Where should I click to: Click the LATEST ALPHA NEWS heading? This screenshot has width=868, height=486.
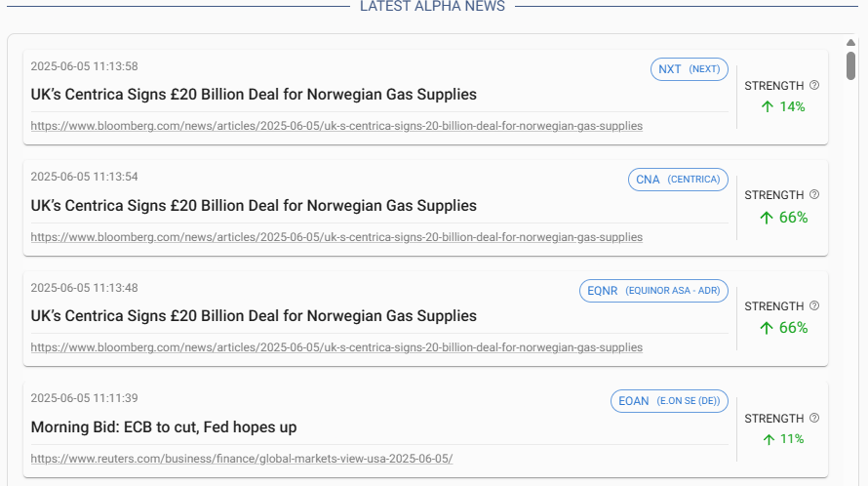click(x=432, y=6)
